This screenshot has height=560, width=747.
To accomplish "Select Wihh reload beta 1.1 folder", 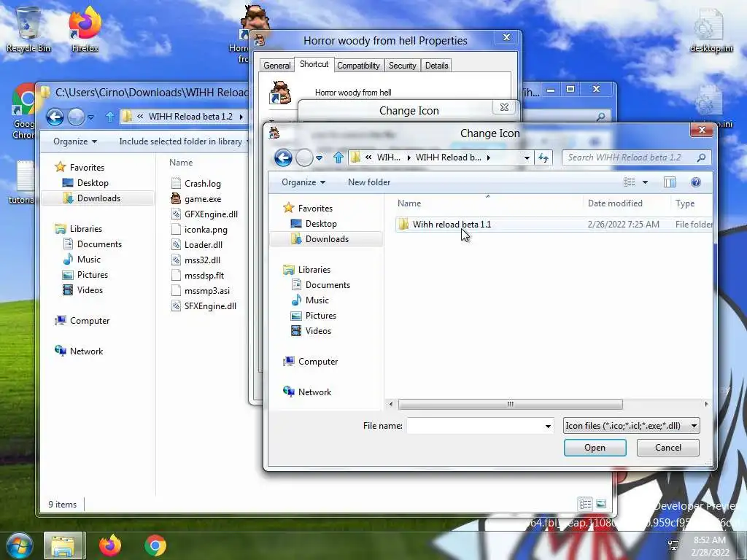I will [x=554, y=225].
